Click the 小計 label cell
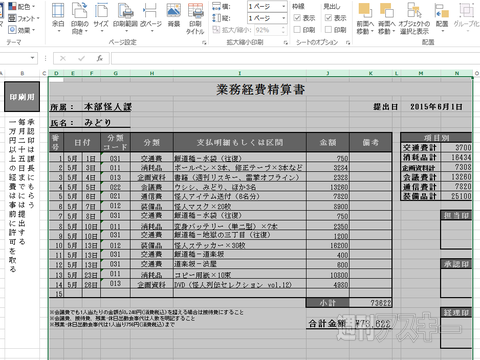The height and width of the screenshot is (360, 480). [x=328, y=303]
